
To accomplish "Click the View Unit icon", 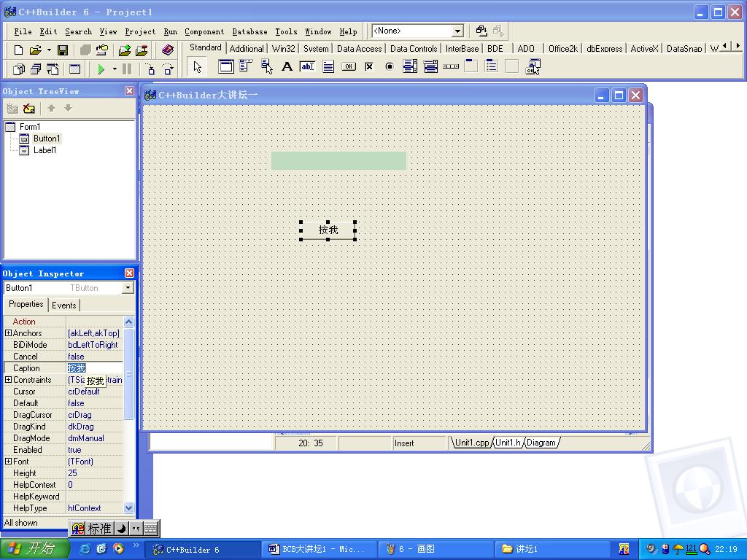I will (x=18, y=69).
